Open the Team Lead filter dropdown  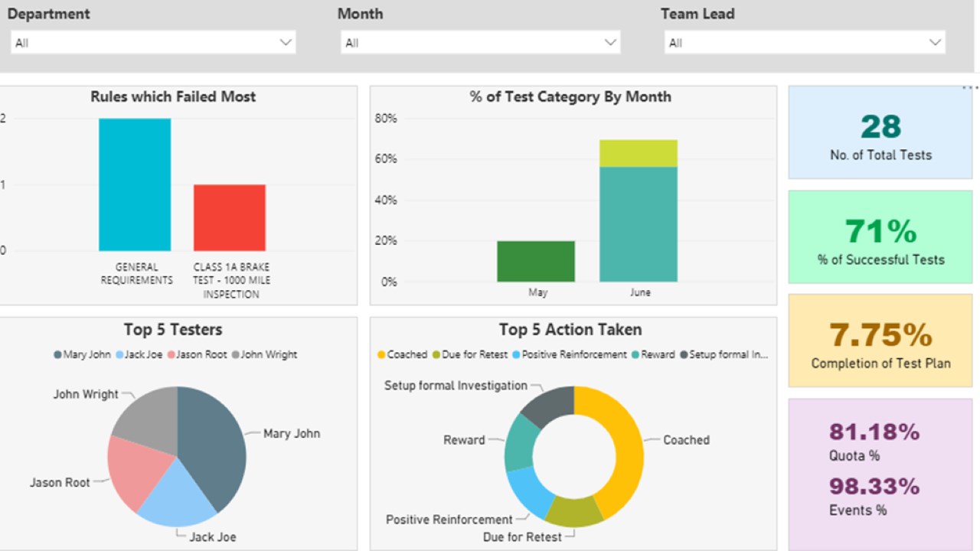pos(804,43)
